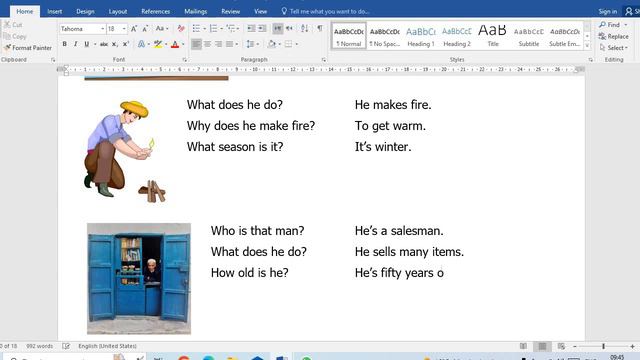Open the Change Case dropdown
640x360 pixels.
(x=162, y=29)
